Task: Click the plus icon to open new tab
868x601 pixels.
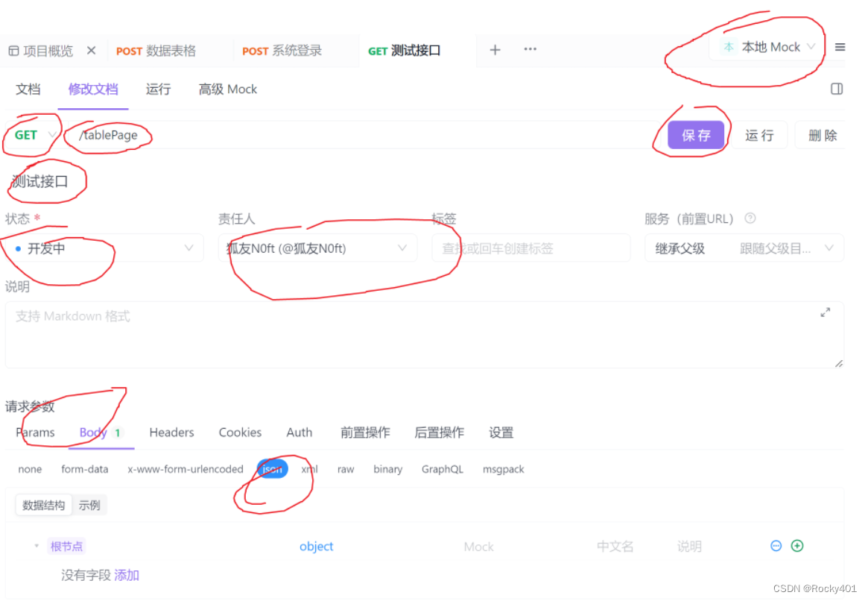Action: pyautogui.click(x=495, y=50)
